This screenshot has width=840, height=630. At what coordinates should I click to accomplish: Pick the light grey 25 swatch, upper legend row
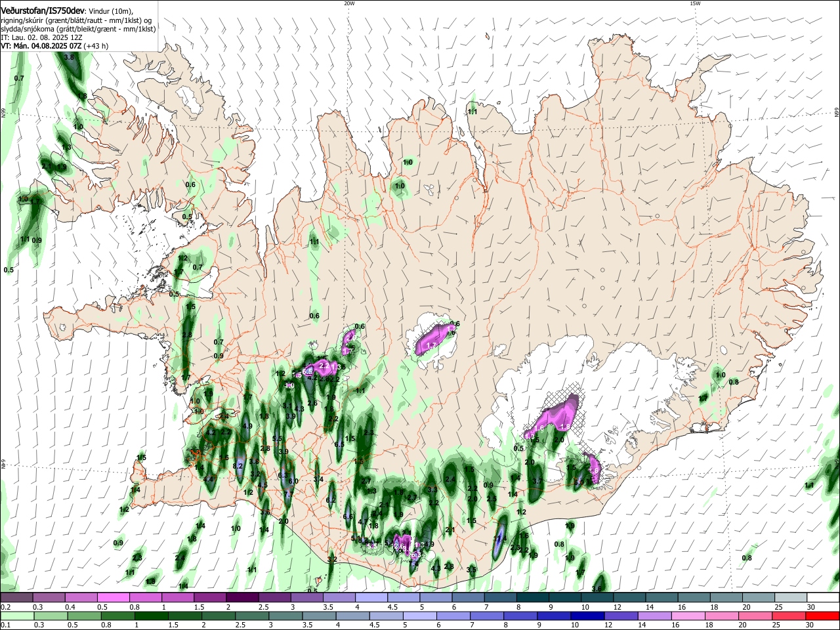(791, 598)
